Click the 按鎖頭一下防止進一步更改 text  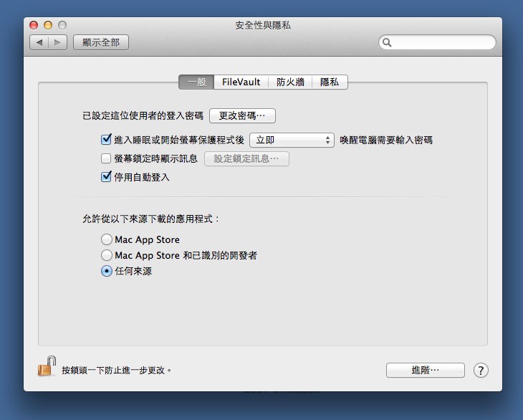(x=116, y=371)
